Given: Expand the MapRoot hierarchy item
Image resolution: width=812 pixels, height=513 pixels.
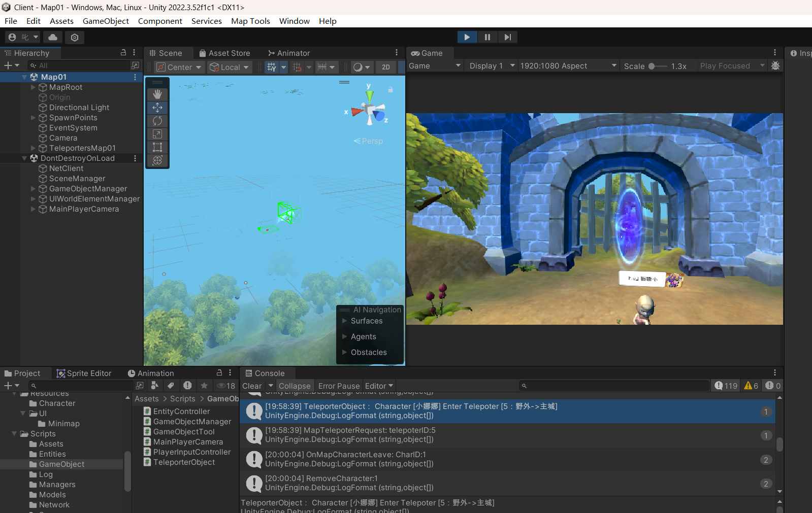Looking at the screenshot, I should click(34, 87).
